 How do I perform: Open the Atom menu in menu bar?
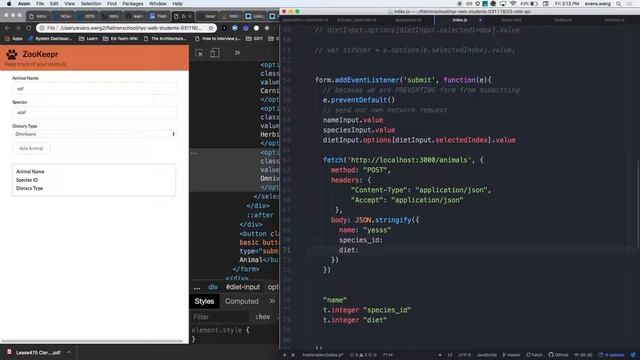pyautogui.click(x=24, y=4)
